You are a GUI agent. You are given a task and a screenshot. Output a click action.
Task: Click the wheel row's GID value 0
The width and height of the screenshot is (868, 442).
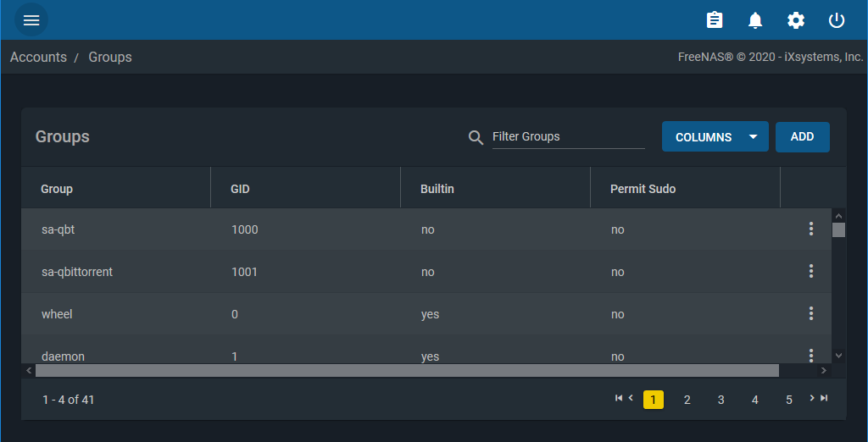235,314
